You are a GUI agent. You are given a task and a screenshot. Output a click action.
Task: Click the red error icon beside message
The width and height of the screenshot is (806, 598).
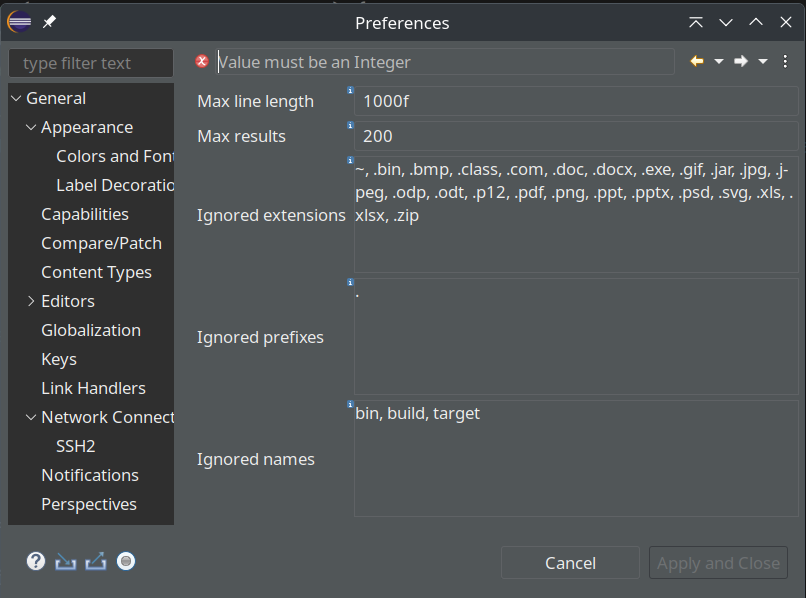click(202, 62)
